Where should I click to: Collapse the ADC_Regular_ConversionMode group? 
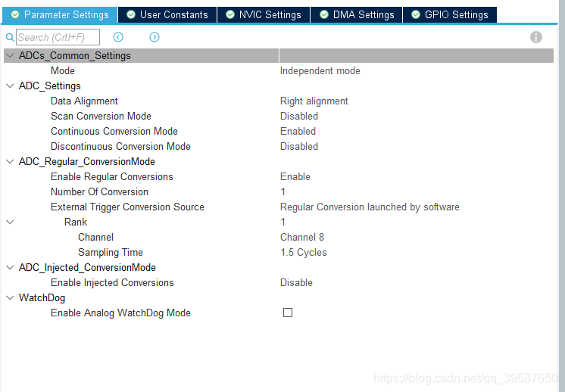pos(10,162)
